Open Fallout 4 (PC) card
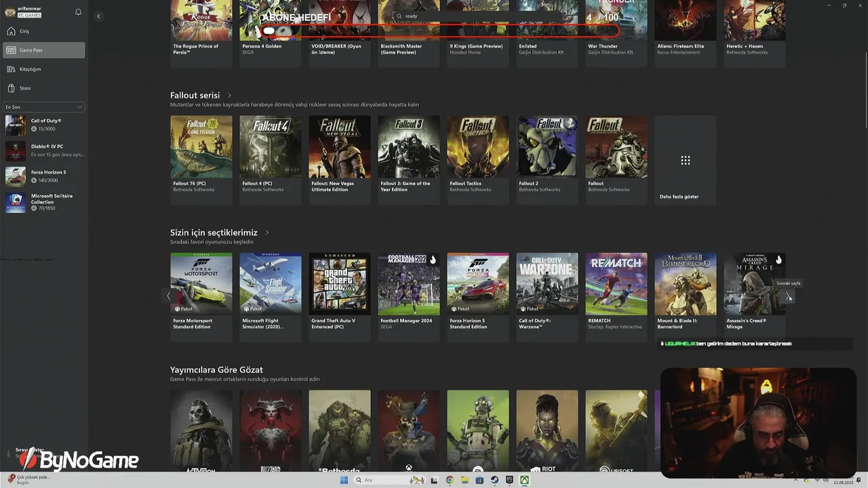The image size is (868, 488). (270, 159)
